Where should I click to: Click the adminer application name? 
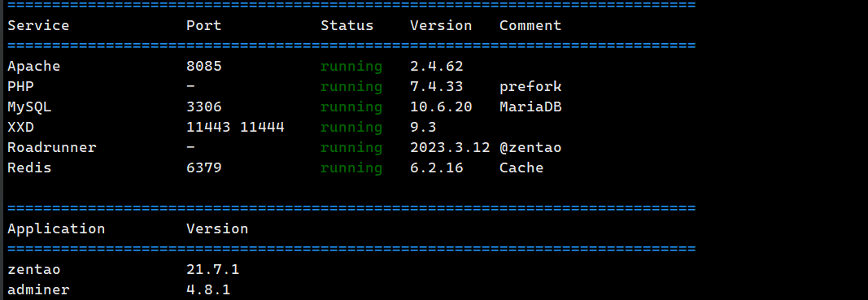pos(38,290)
